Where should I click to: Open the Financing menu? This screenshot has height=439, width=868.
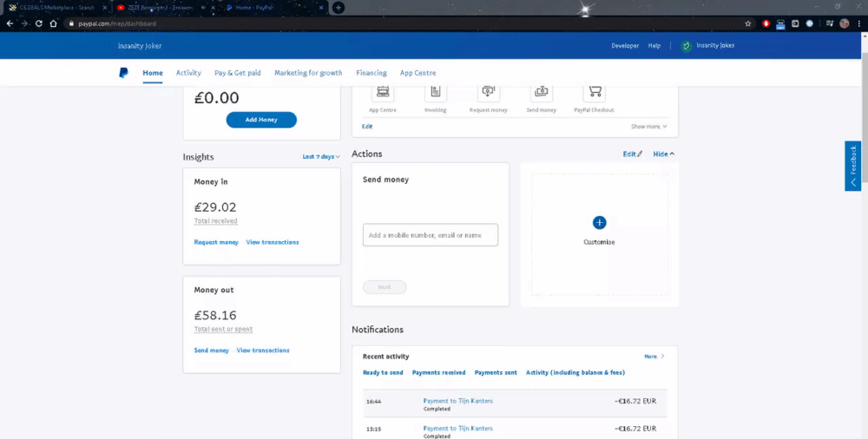372,73
